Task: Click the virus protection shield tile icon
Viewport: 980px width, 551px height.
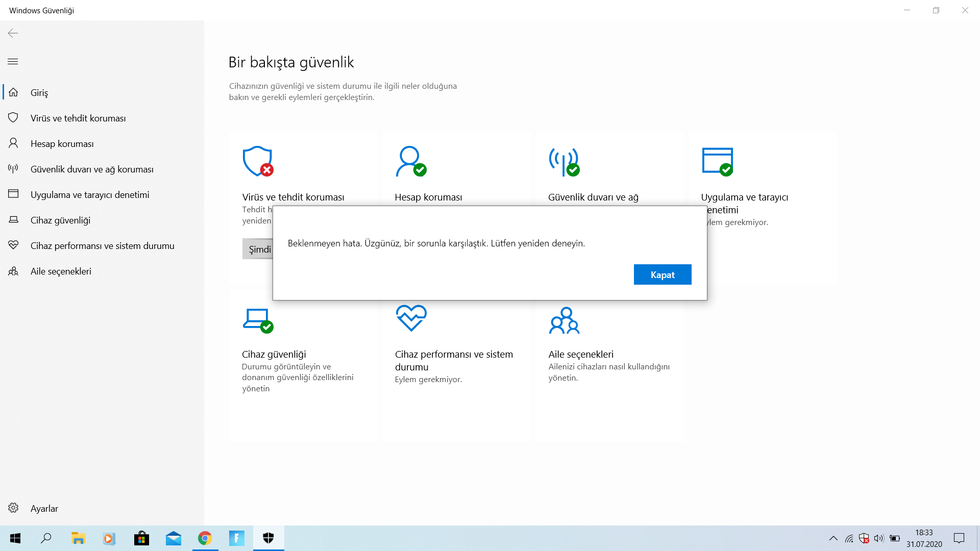Action: coord(258,161)
